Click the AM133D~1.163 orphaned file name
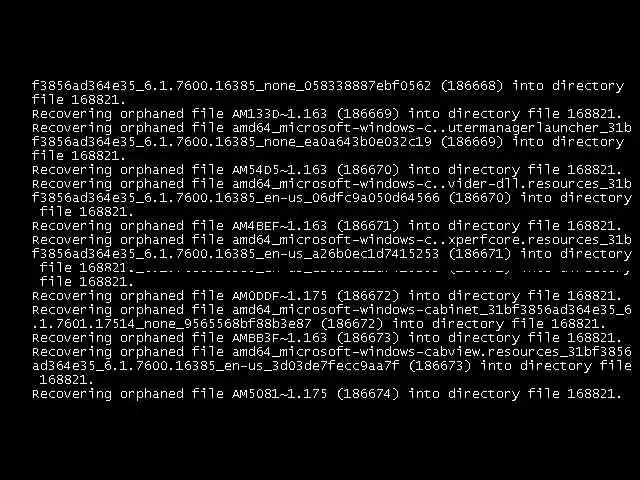The image size is (640, 480). (280, 113)
